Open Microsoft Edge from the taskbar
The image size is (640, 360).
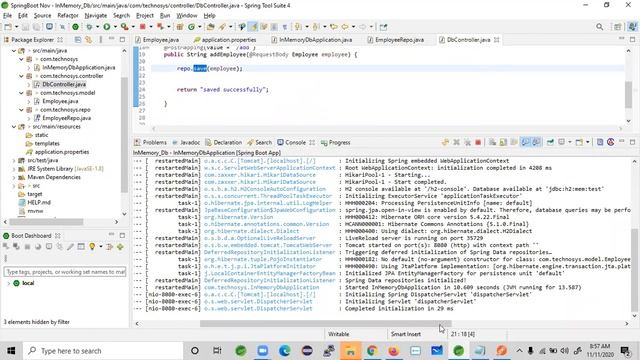pyautogui.click(x=284, y=351)
